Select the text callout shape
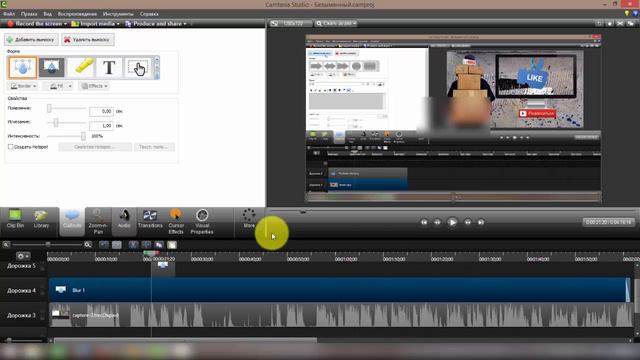Image resolution: width=640 pixels, height=360 pixels. click(x=109, y=67)
